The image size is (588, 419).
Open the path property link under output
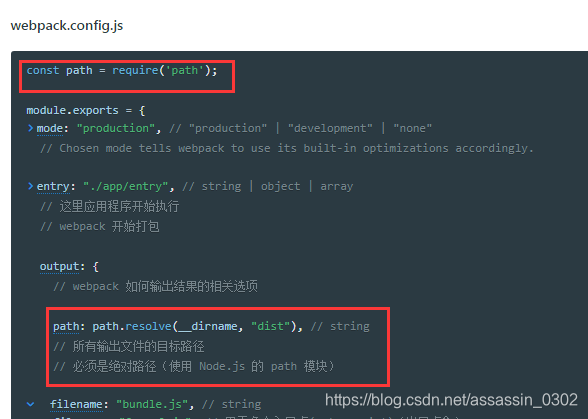click(66, 327)
